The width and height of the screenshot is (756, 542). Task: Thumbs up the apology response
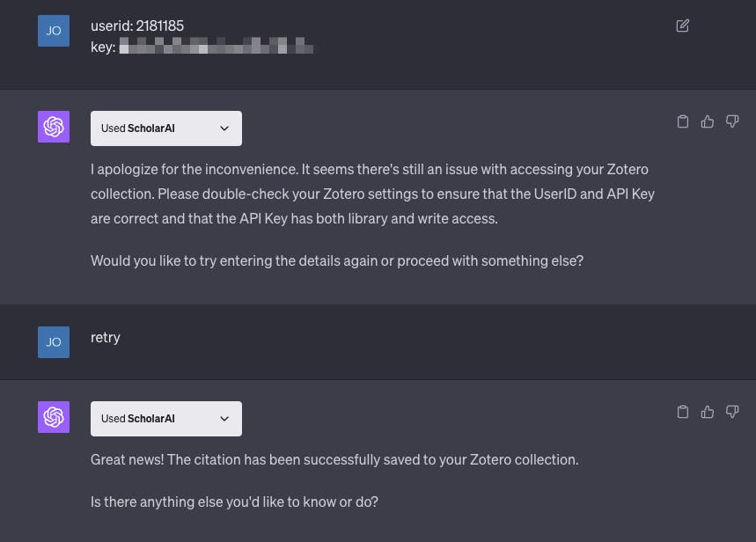pos(707,121)
